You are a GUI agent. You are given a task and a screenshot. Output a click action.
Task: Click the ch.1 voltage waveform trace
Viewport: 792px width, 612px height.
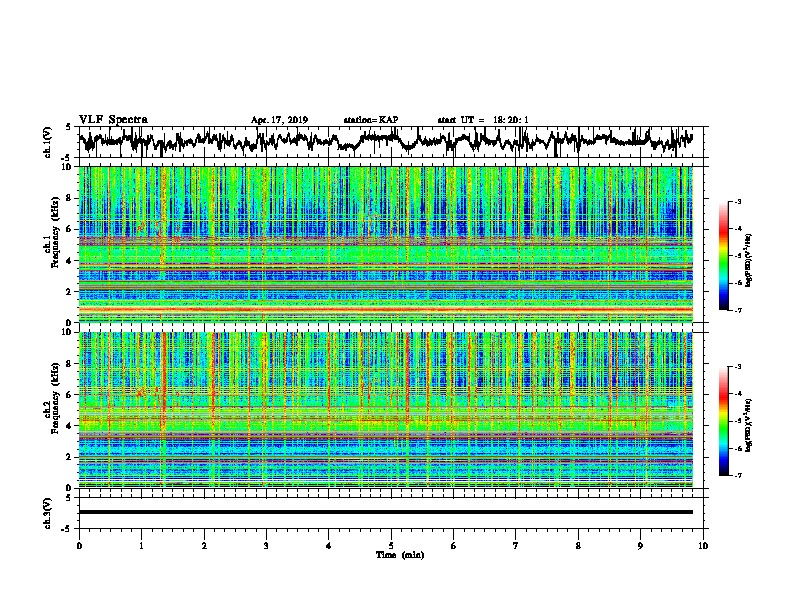[x=386, y=141]
